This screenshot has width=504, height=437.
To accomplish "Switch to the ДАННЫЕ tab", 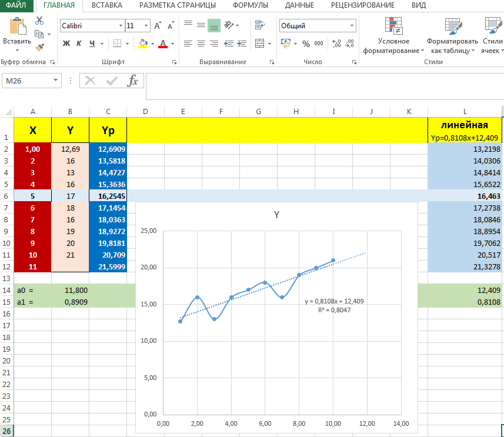I will click(x=299, y=5).
